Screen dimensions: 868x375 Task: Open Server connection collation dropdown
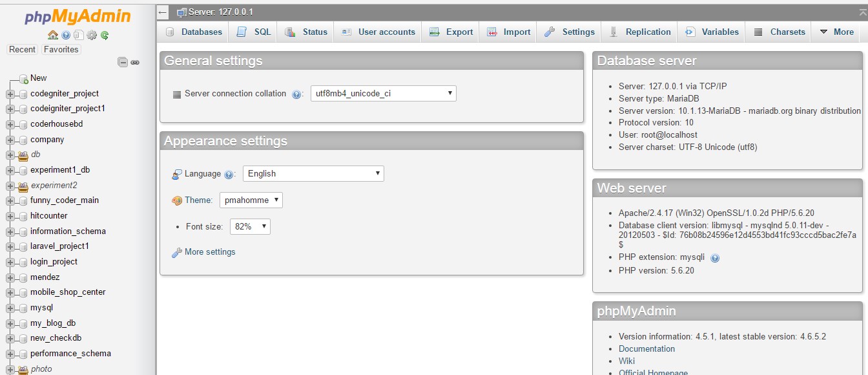pyautogui.click(x=383, y=93)
